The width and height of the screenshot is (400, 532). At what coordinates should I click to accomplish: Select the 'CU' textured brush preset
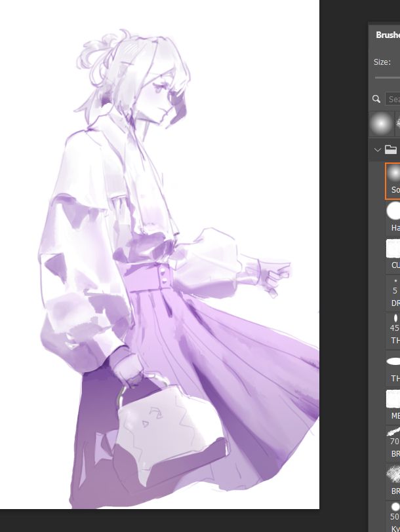(x=393, y=255)
